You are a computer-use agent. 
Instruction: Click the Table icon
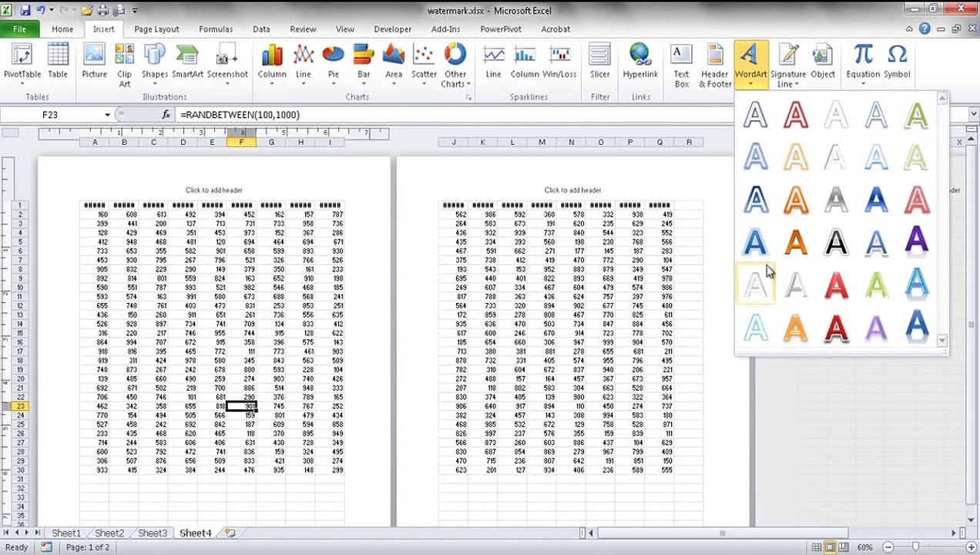(x=58, y=62)
